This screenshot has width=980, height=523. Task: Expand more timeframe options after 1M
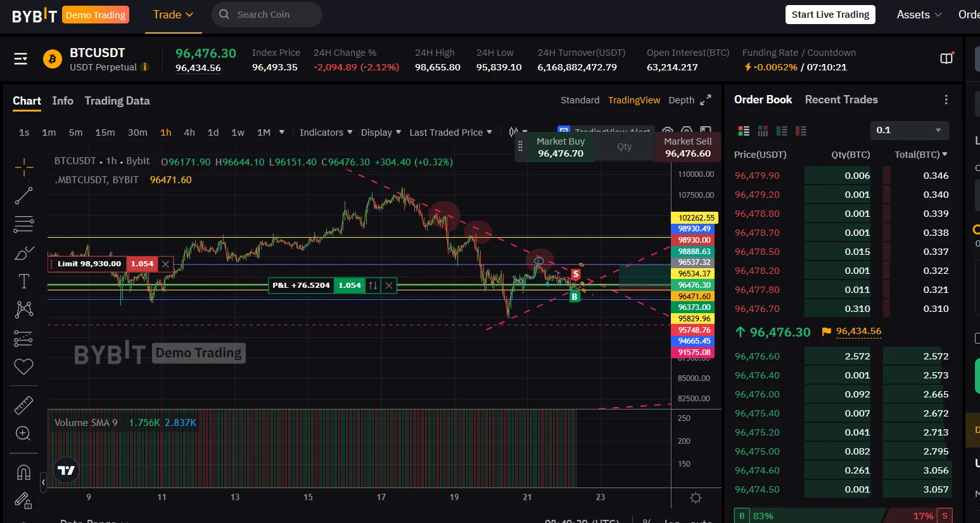pyautogui.click(x=282, y=132)
